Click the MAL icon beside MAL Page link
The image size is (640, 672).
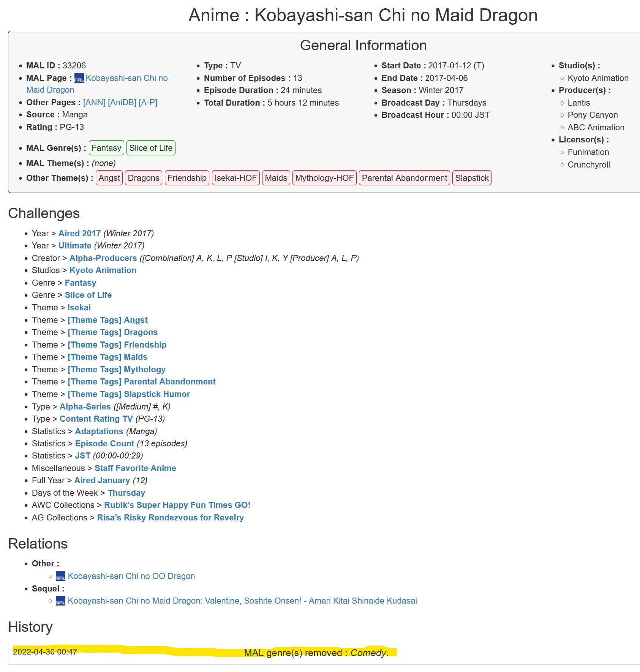[79, 78]
